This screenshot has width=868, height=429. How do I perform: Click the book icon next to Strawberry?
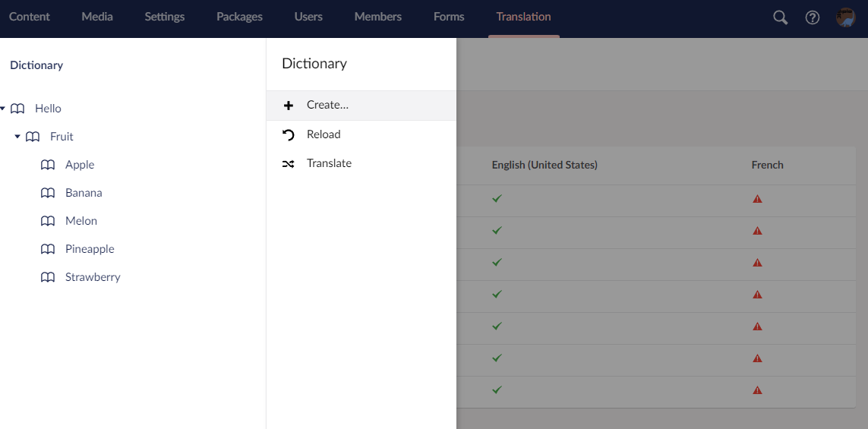(48, 277)
